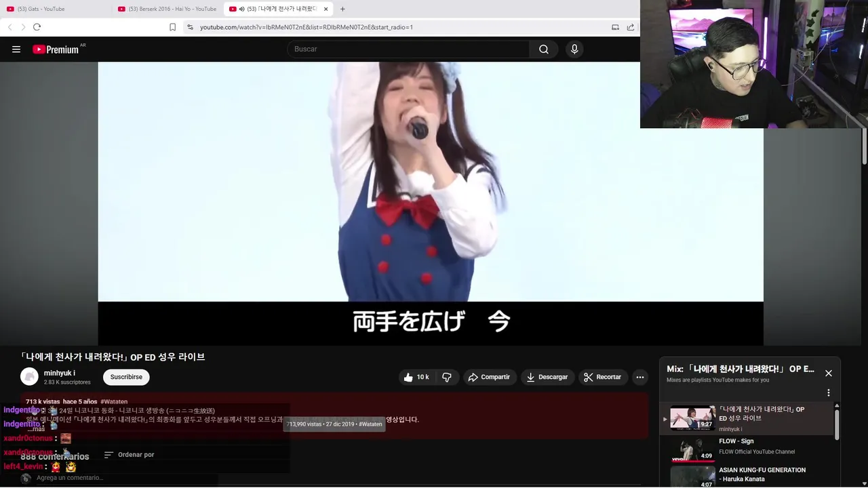
Task: Go forward with browser forward arrow
Action: tap(23, 27)
